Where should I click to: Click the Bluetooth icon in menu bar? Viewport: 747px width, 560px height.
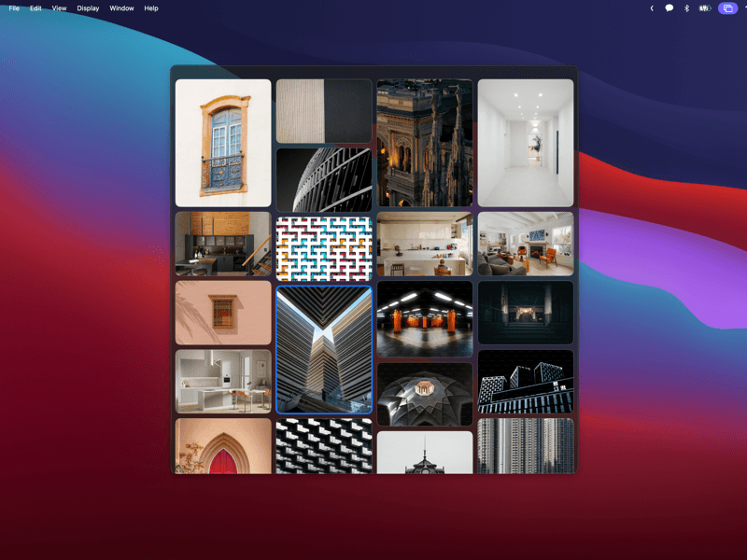[x=686, y=7]
